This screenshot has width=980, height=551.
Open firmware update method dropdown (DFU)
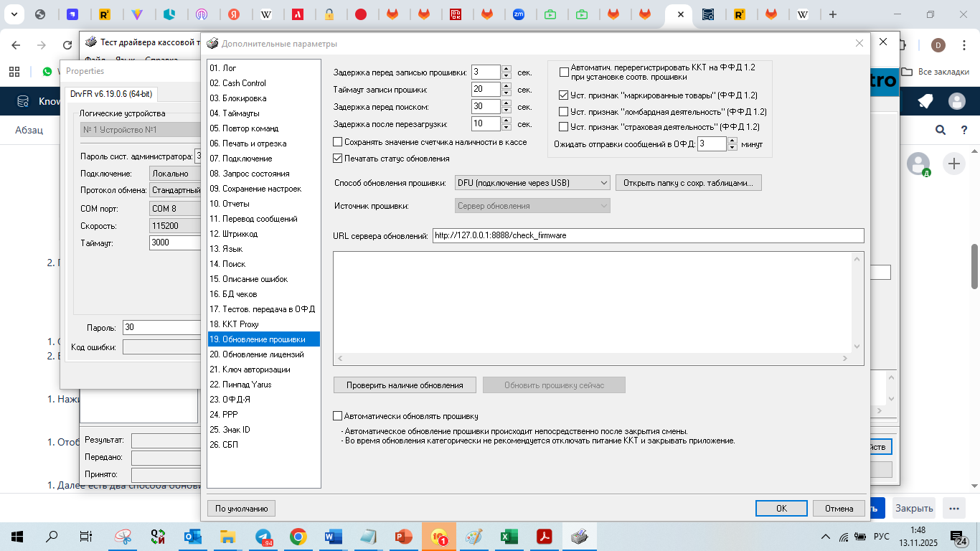tap(532, 183)
